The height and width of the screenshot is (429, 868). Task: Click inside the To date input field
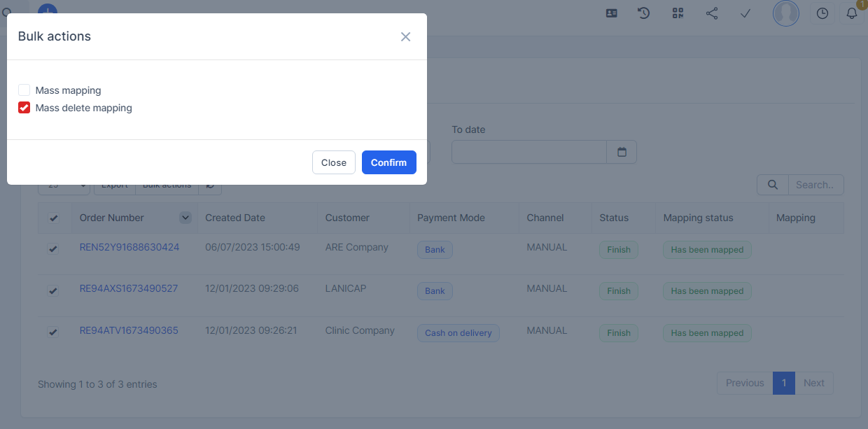(528, 152)
